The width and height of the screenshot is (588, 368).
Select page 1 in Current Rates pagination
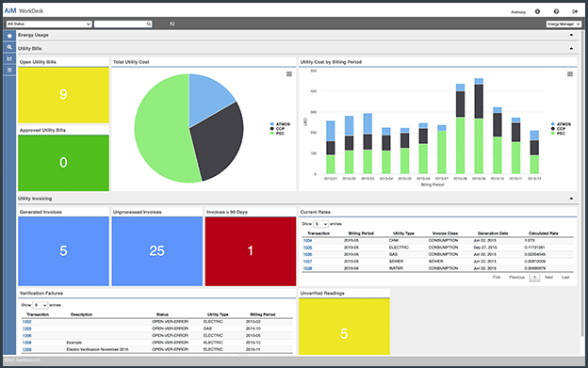click(534, 278)
